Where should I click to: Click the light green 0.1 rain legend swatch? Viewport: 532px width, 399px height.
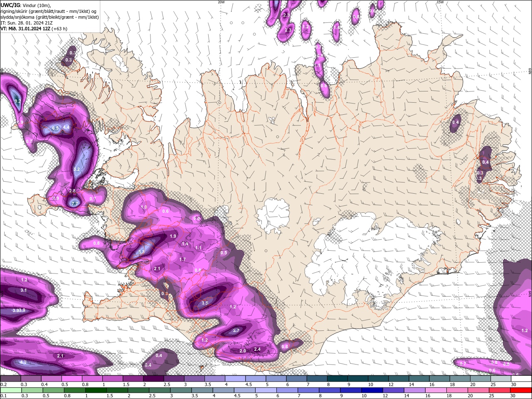click(x=10, y=390)
